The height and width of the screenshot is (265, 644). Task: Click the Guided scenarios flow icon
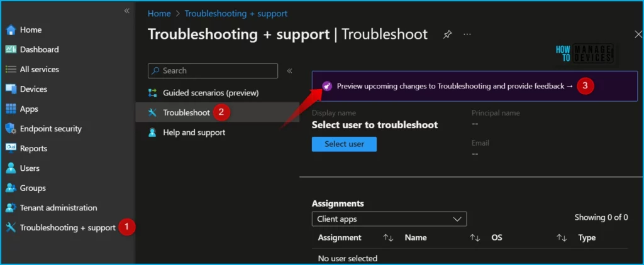click(x=152, y=93)
